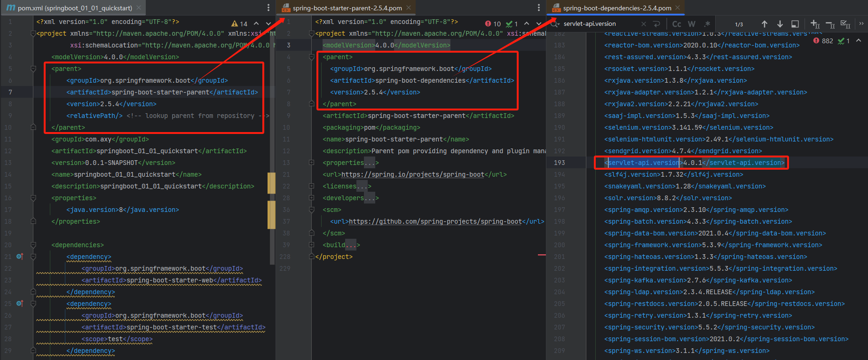Close spring-boot-starter-parent-2.5.4.pom tab

(409, 8)
